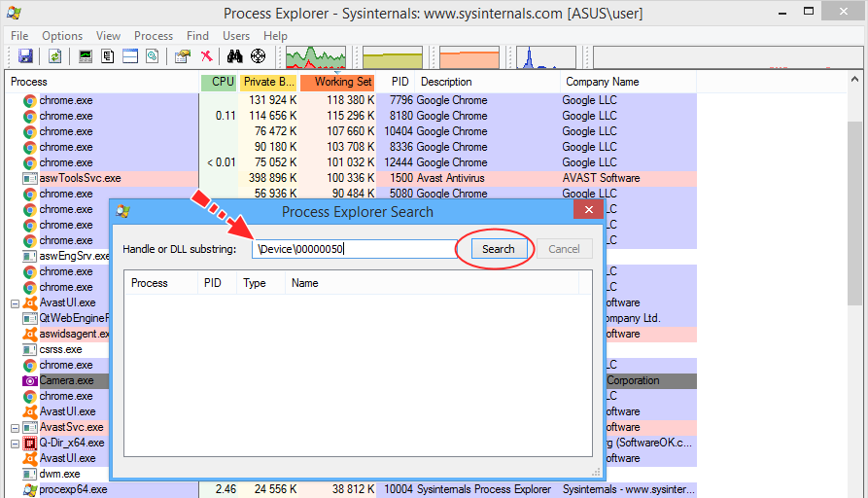Click the physical memory orange graph
This screenshot has height=498, width=868.
(x=469, y=57)
